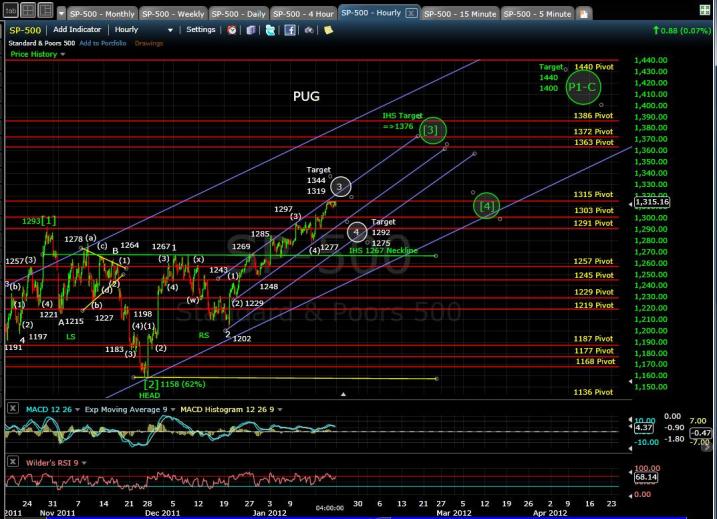Share chart via Facebook icon

coord(290,30)
